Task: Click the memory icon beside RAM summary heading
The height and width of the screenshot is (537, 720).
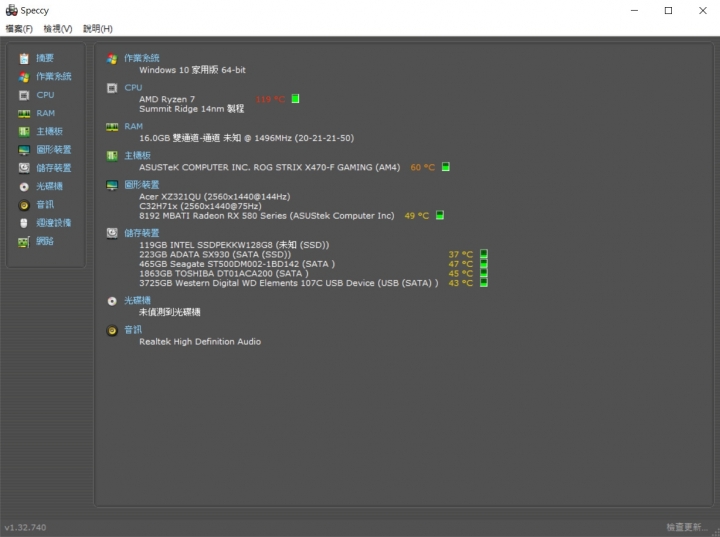Action: click(x=112, y=127)
